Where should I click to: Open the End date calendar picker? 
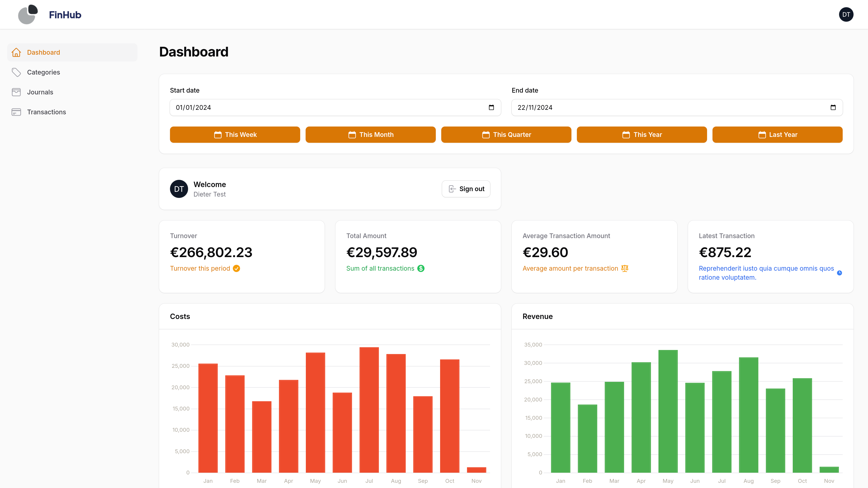point(833,108)
